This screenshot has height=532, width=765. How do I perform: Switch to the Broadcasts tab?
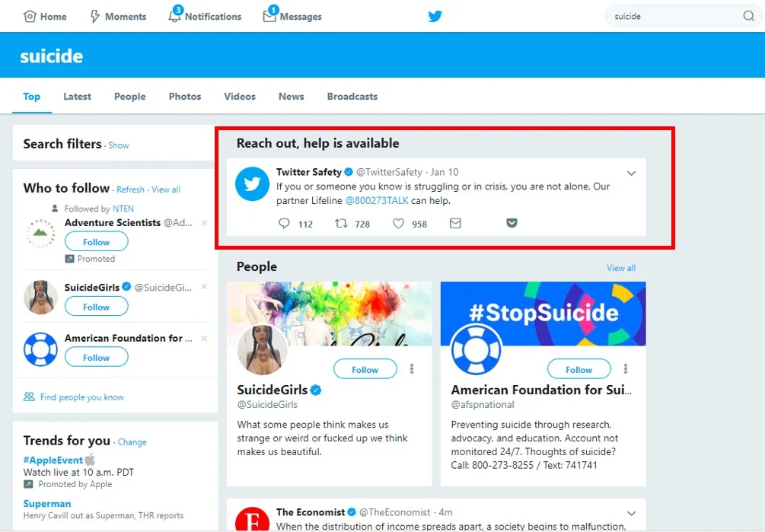pyautogui.click(x=352, y=97)
